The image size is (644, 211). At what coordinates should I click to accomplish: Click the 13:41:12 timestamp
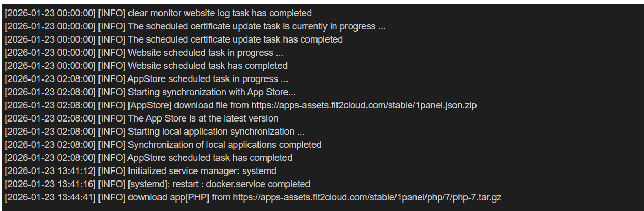[x=51, y=171]
